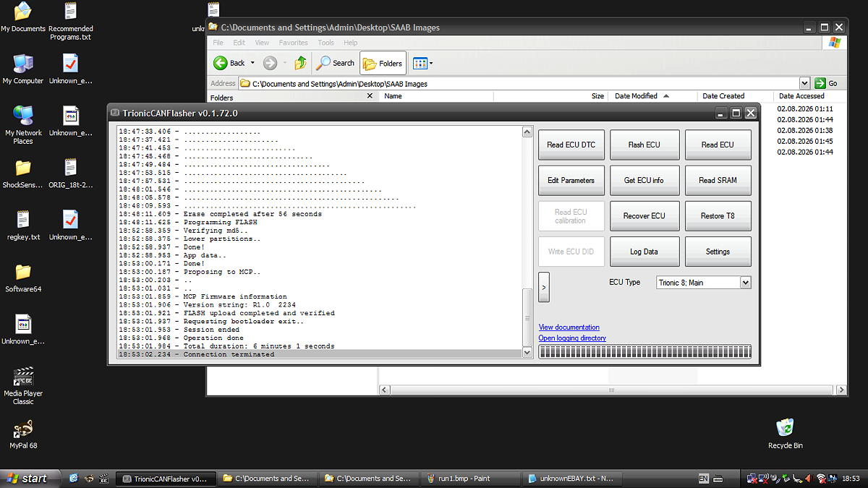This screenshot has width=868, height=488.
Task: Open Back button history dropdown arrow
Action: (x=252, y=63)
